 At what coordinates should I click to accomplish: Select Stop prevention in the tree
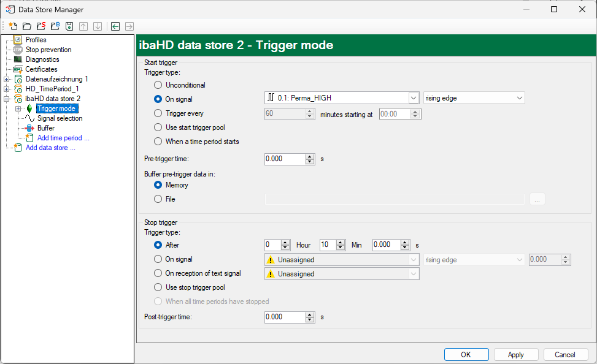coord(48,50)
